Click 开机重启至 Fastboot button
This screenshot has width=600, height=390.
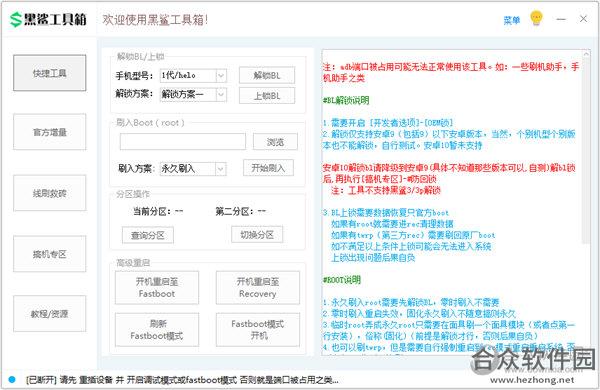coord(157,288)
